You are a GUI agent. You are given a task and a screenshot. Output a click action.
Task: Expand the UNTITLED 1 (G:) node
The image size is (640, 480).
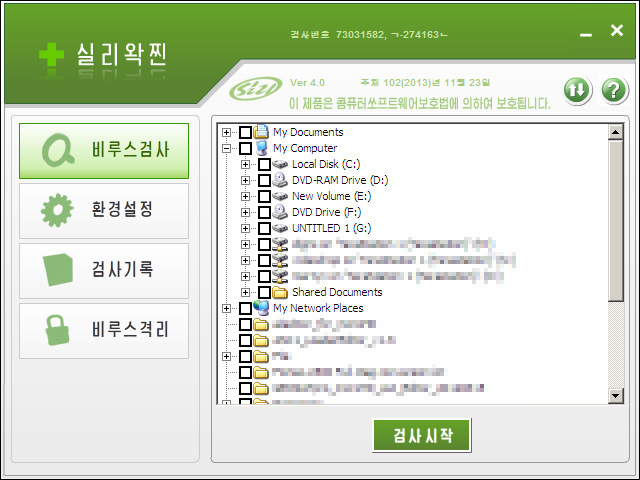pyautogui.click(x=245, y=228)
